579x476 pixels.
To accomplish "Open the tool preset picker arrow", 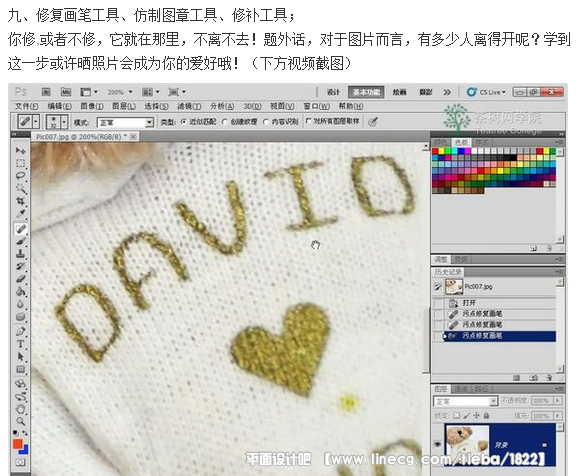I will click(x=36, y=121).
